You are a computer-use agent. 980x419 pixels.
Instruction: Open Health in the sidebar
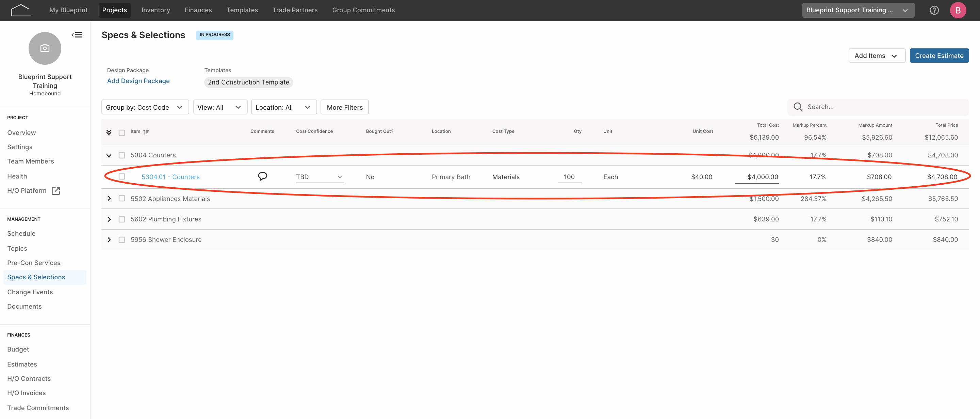pyautogui.click(x=17, y=176)
